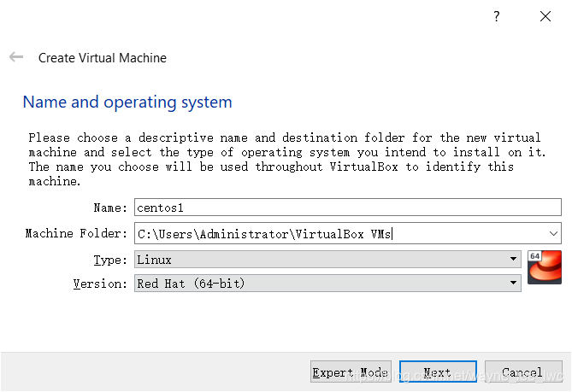
Task: Edit the Name field containing centos1
Action: click(x=348, y=208)
